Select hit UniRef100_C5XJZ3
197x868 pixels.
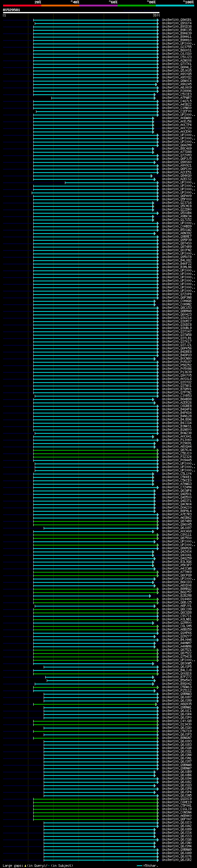pyautogui.click(x=176, y=57)
